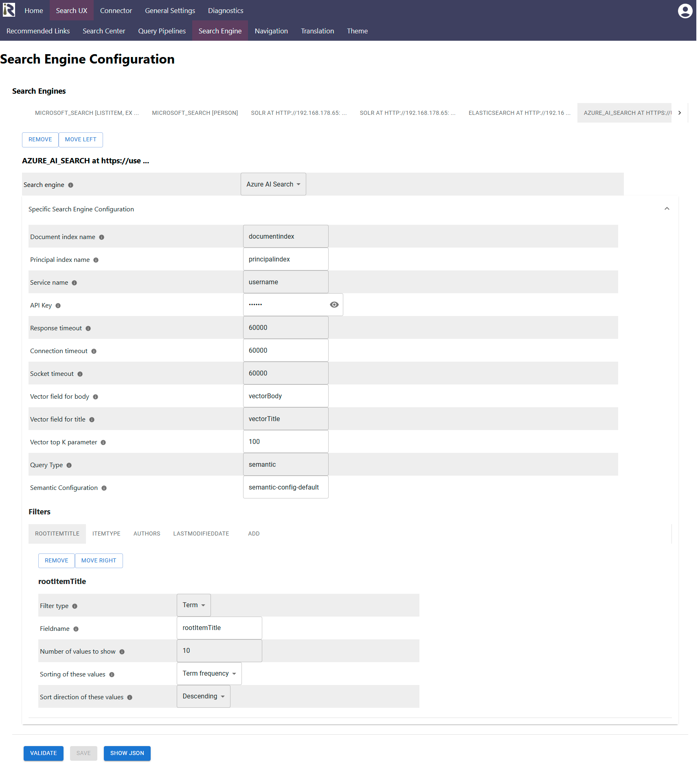Select the AUTHORS filter tab
700x764 pixels.
147,534
